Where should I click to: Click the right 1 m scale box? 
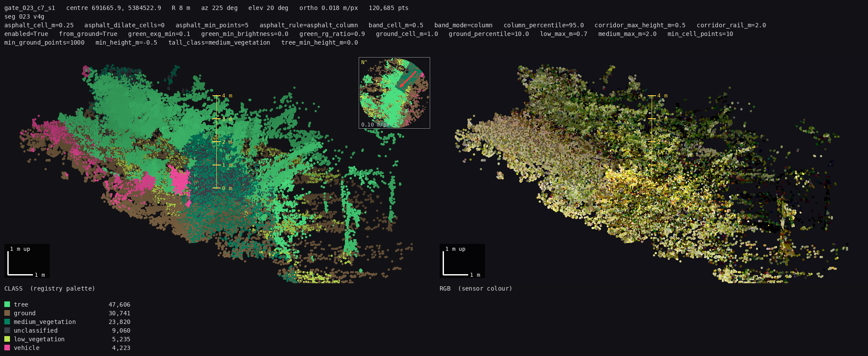[462, 261]
